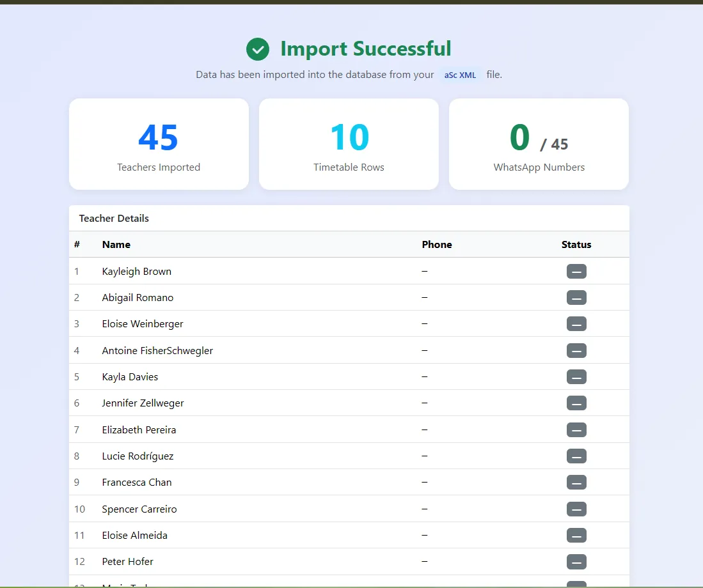Click the "Import Successful" heading
The width and height of the screenshot is (703, 588).
point(366,49)
